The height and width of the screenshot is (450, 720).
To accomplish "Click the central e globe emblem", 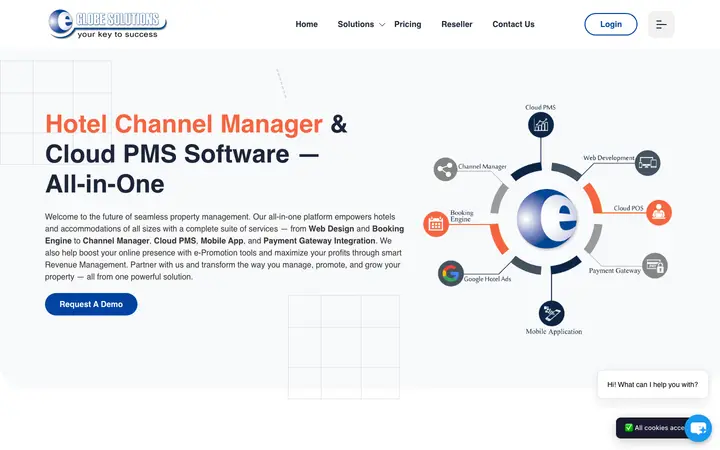I will (546, 219).
